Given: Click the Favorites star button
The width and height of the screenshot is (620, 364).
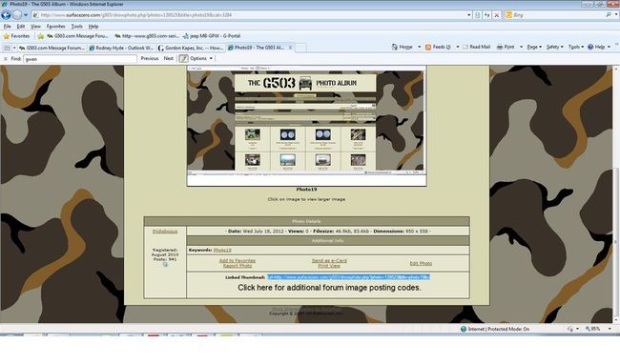Looking at the screenshot, I should point(16,36).
